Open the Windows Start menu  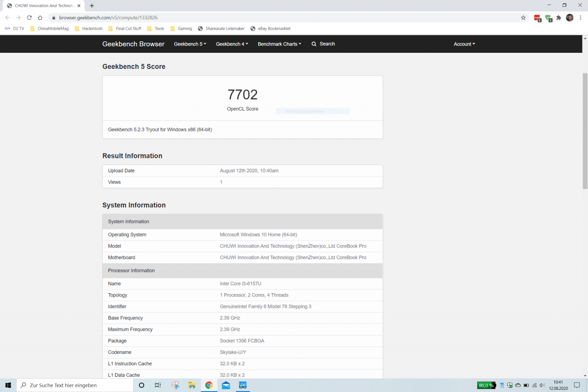pos(8,385)
